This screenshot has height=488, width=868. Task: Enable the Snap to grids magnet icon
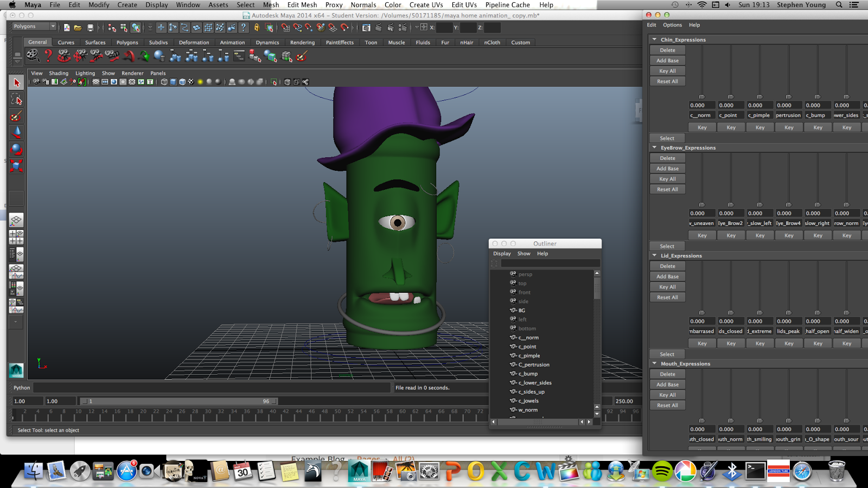[286, 28]
